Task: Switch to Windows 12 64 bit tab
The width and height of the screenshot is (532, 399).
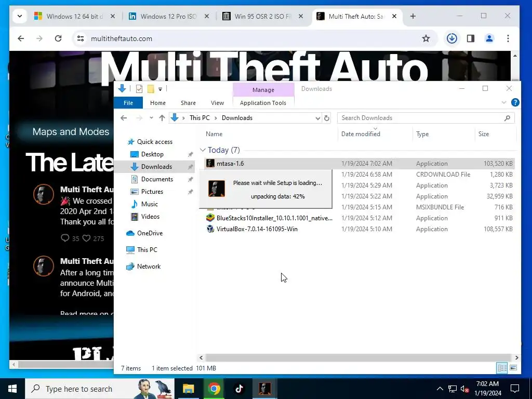Action: pos(75,16)
